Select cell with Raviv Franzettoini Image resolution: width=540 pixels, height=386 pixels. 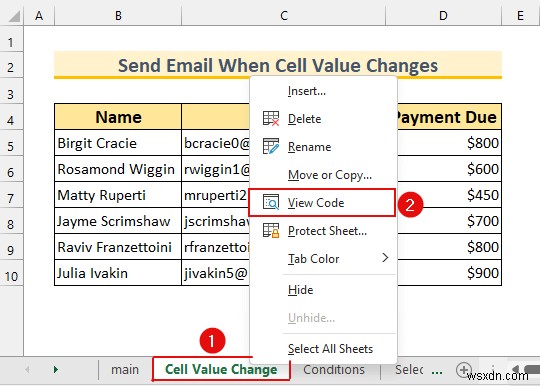pos(118,247)
